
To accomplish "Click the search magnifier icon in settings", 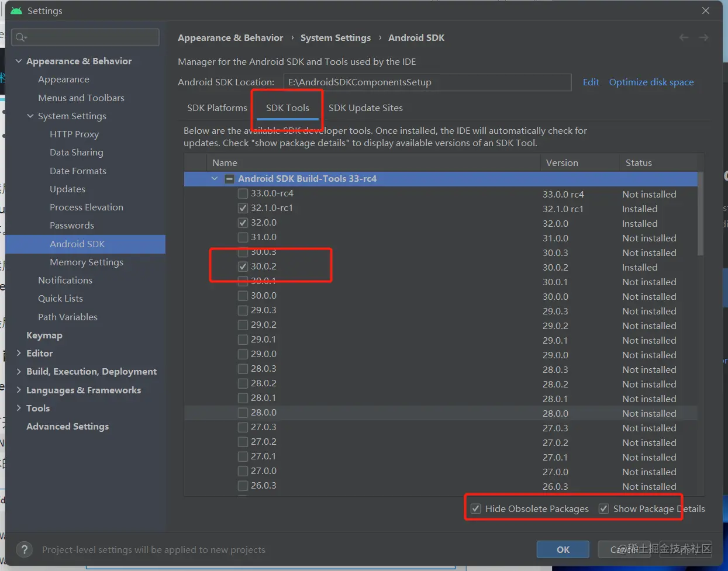I will tap(21, 37).
